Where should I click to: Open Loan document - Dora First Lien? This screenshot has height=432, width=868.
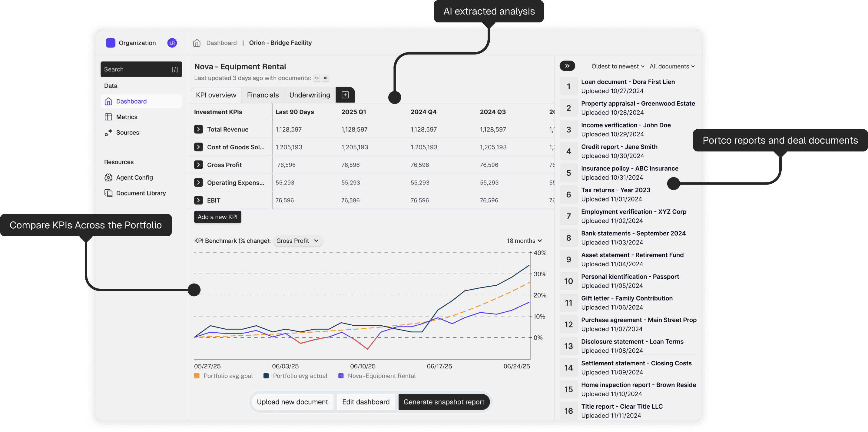click(x=628, y=87)
